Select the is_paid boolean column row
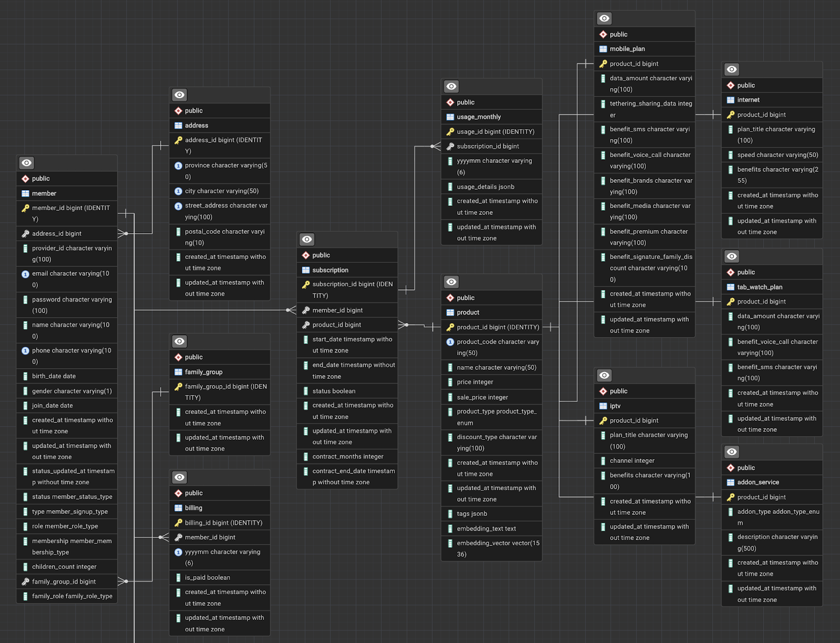 coord(207,578)
